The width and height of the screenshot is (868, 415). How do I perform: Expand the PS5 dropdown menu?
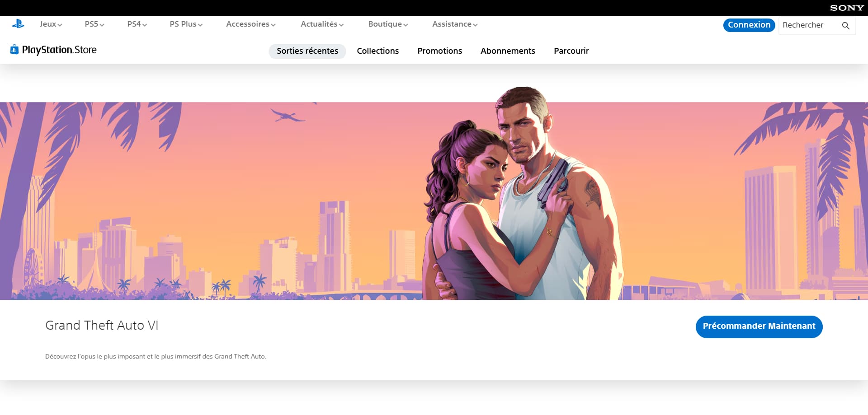[x=94, y=24]
